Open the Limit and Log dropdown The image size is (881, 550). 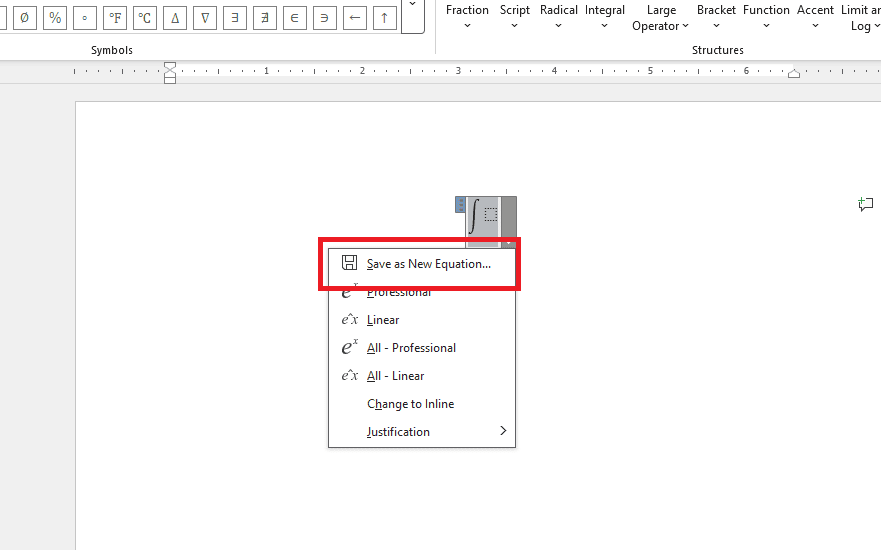860,17
